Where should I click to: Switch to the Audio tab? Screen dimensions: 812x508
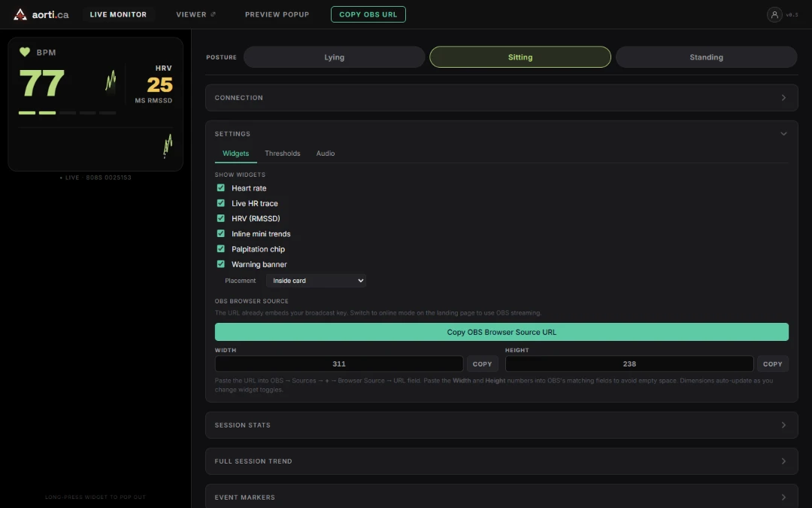click(x=326, y=154)
